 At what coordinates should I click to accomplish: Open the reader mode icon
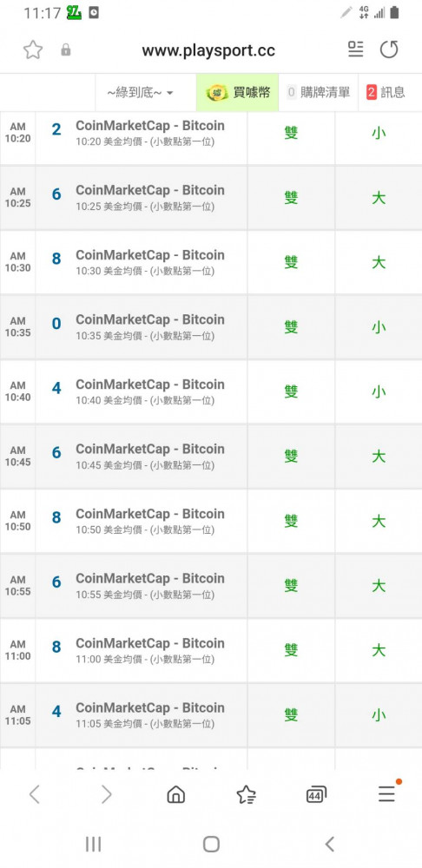(355, 49)
